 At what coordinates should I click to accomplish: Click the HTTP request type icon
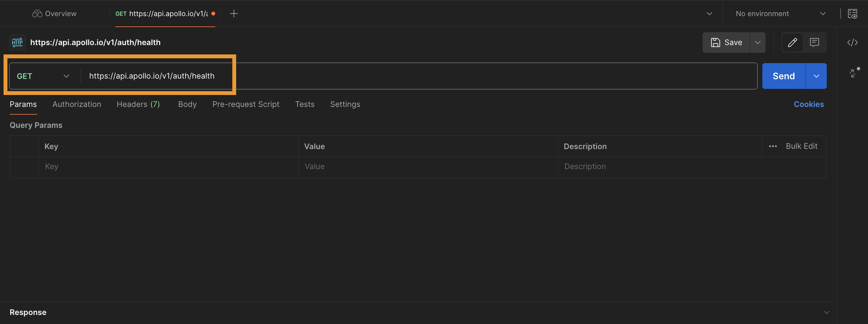pos(17,42)
